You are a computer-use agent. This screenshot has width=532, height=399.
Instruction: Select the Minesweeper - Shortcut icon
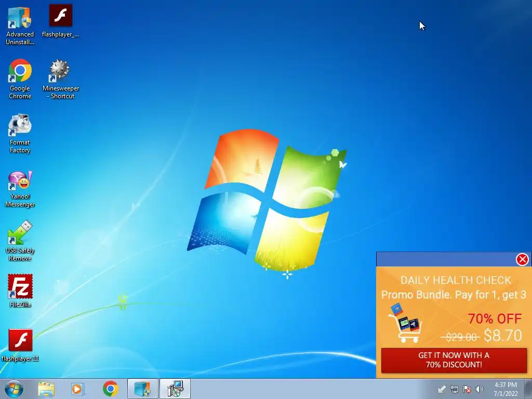point(60,79)
